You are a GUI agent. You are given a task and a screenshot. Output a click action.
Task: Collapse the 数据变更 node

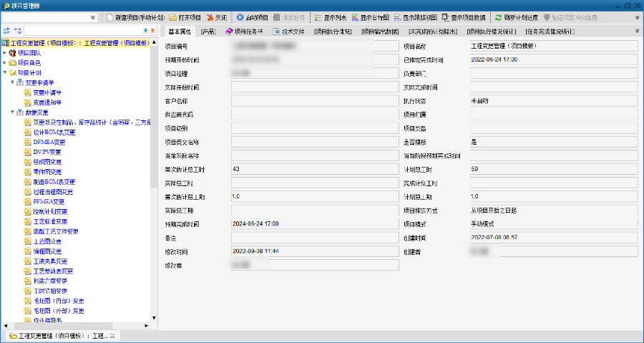[12, 112]
